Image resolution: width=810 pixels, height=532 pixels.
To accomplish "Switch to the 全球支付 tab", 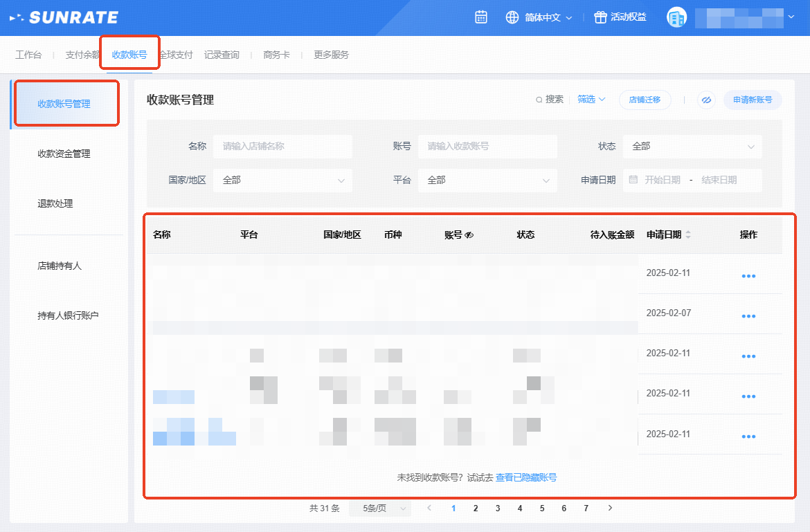I will point(176,55).
